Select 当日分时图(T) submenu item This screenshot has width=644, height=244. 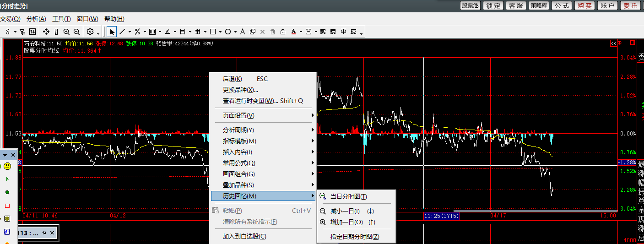356,196
